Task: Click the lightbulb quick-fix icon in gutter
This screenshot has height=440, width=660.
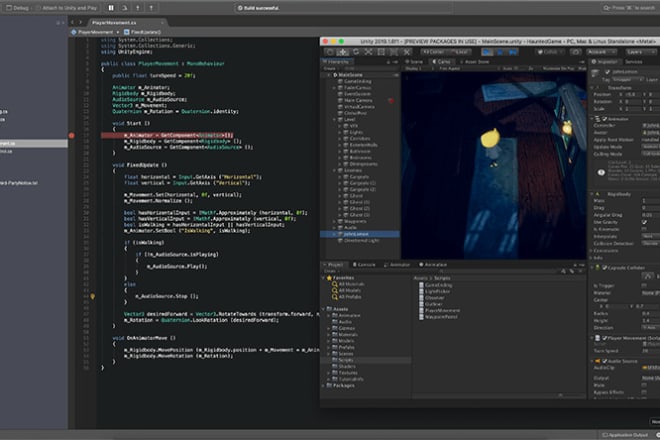Action: point(93,296)
